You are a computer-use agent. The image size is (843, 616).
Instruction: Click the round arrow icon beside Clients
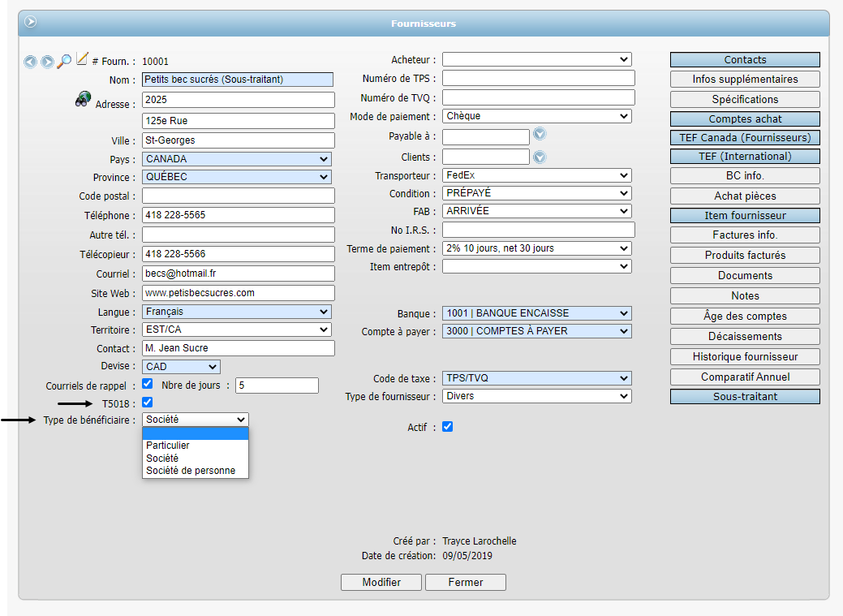(540, 157)
